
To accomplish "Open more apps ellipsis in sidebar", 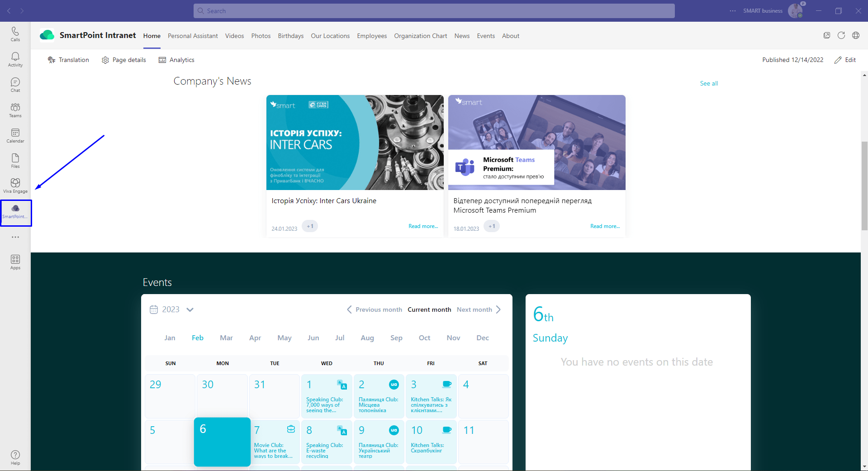I will pos(15,237).
